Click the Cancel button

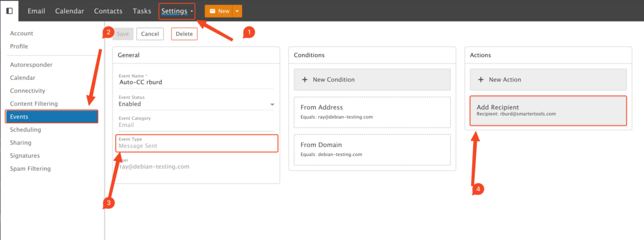tap(150, 34)
